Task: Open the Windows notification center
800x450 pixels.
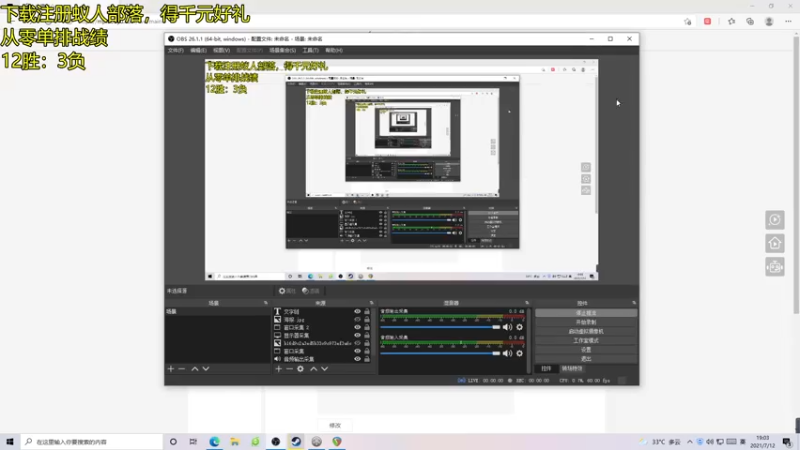Action: tap(787, 441)
